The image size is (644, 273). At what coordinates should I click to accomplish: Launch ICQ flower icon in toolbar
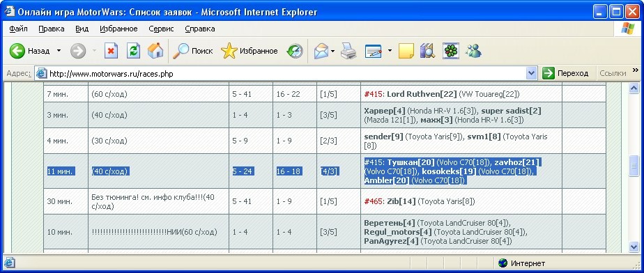pyautogui.click(x=450, y=51)
